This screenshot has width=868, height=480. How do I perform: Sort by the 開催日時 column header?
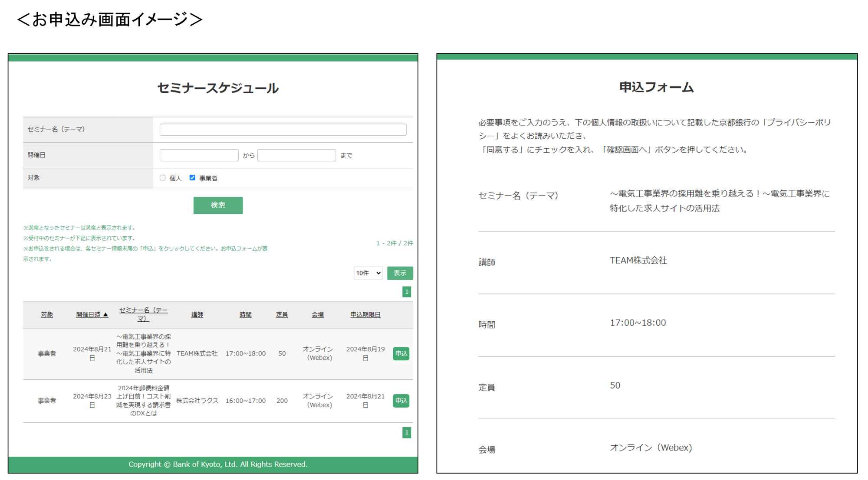[92, 315]
